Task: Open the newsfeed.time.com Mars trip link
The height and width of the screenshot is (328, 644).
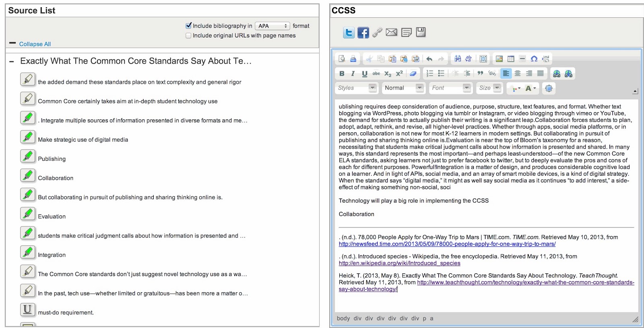Action: [x=447, y=244]
